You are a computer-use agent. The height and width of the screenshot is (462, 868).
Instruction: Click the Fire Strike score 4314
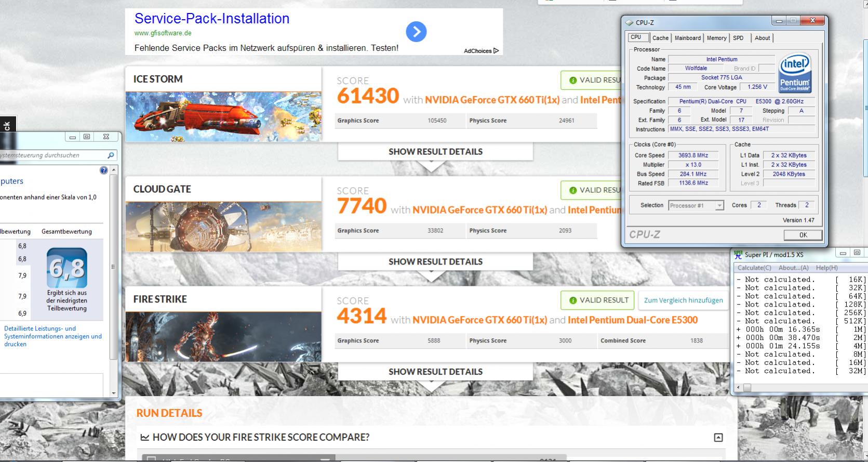(x=362, y=316)
